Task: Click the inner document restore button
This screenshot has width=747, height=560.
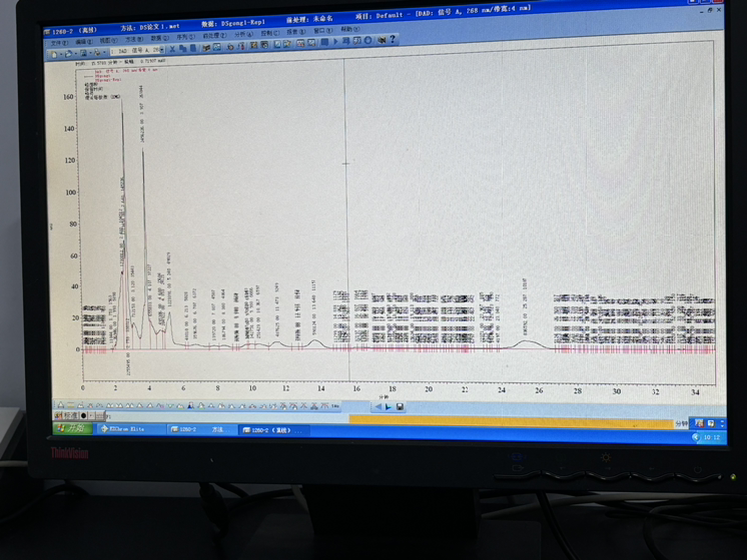Action: pos(710,10)
